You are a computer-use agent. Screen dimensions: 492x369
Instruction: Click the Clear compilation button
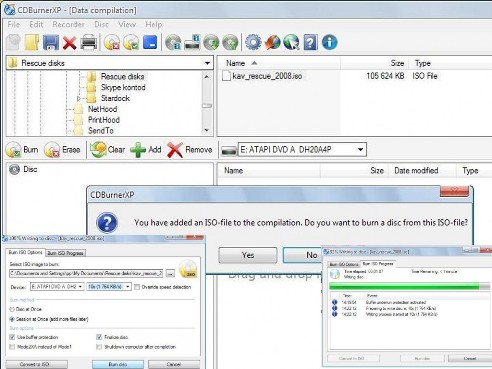tap(108, 150)
